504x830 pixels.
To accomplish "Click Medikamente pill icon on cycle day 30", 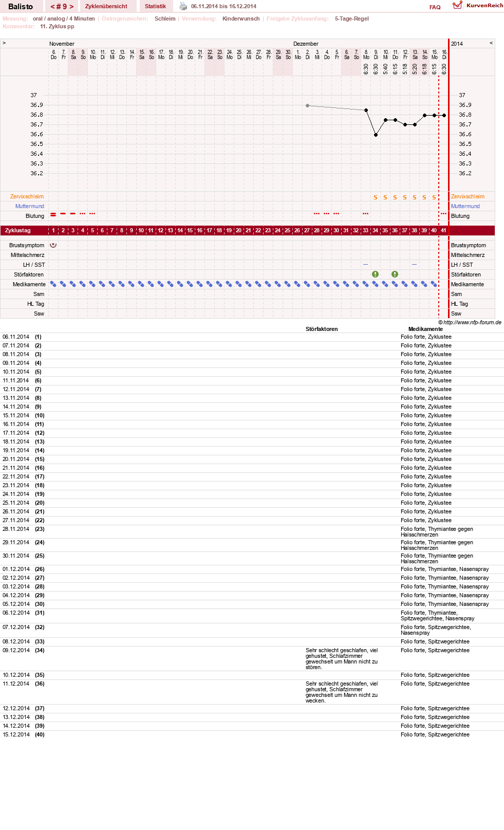I will (337, 284).
